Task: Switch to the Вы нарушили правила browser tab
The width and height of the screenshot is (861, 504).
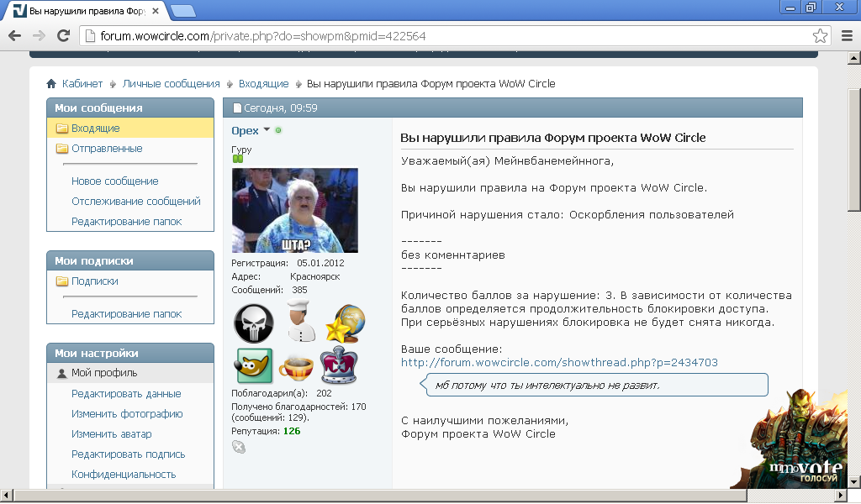Action: pos(87,11)
